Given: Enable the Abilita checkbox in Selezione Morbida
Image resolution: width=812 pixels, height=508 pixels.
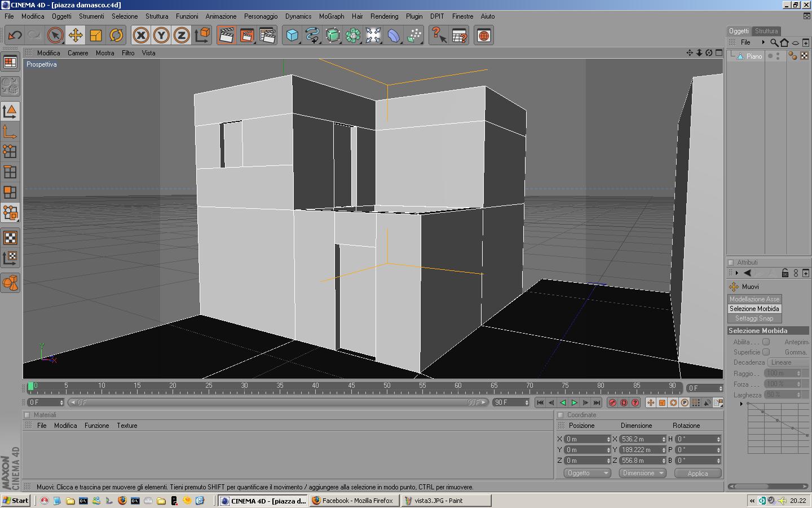Looking at the screenshot, I should point(766,342).
